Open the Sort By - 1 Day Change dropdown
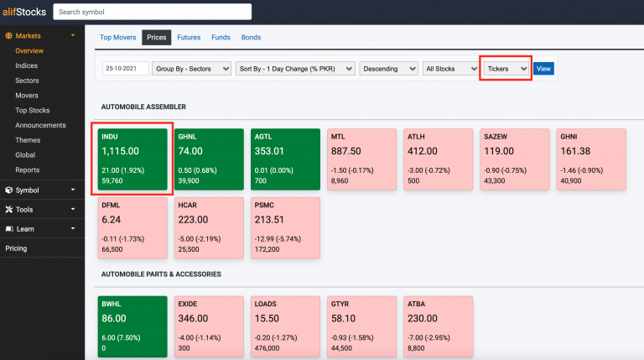This screenshot has width=644, height=360. 295,69
